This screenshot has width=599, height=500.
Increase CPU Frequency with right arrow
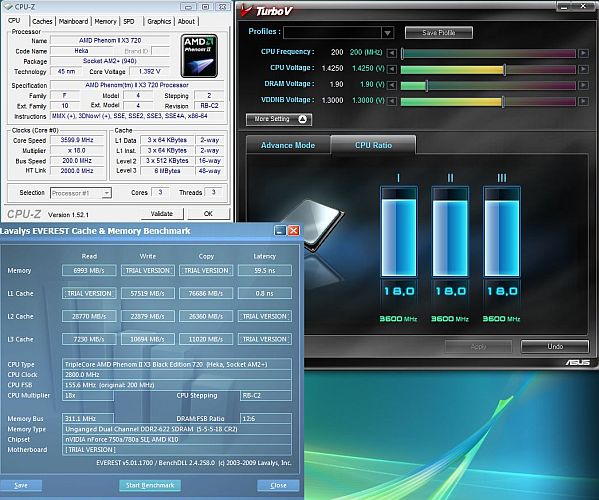tap(583, 53)
